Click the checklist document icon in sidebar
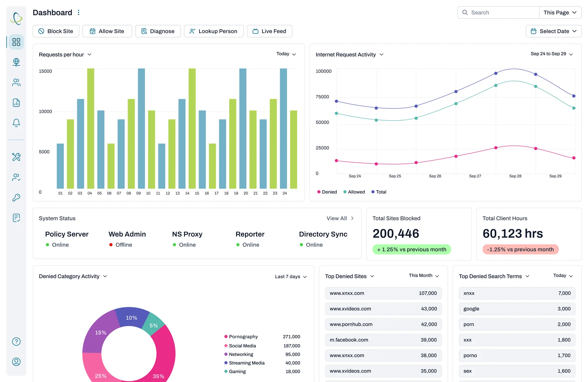The height and width of the screenshot is (382, 588). click(16, 218)
